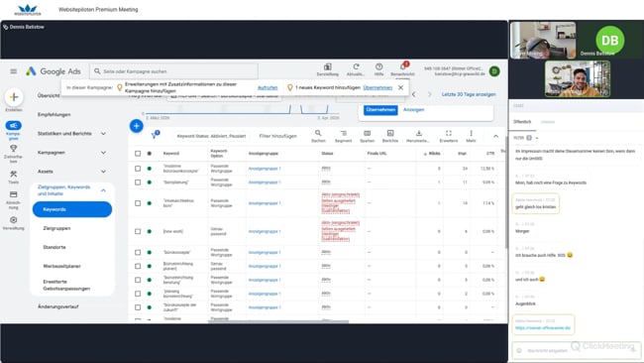The image size is (644, 363).
Task: Tick checkbox for 'innenarchitektur büro' keyword row
Action: pos(138,203)
